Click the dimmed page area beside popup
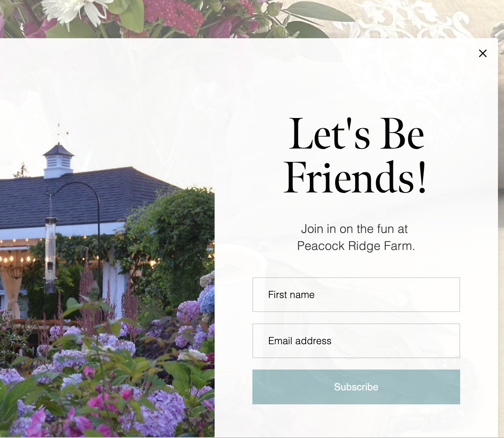 pyautogui.click(x=501, y=227)
